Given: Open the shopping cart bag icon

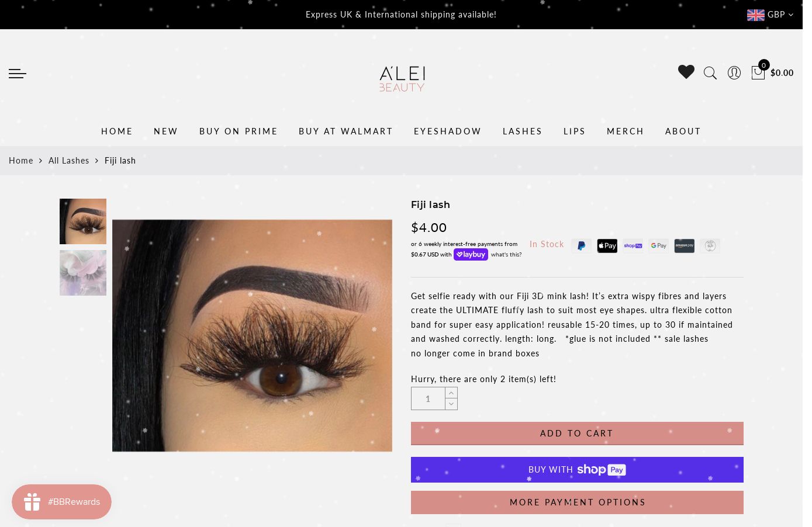Looking at the screenshot, I should [x=758, y=72].
